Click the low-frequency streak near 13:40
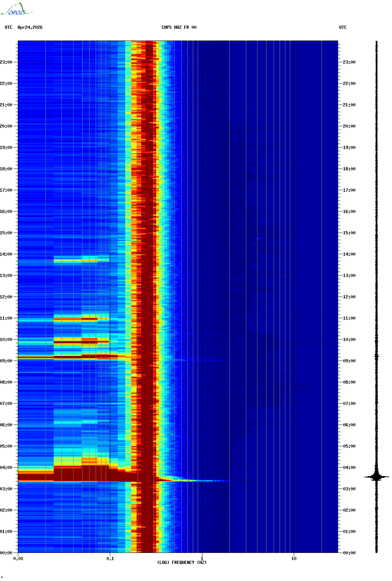Viewport: 392px width, 581px height. (x=81, y=260)
